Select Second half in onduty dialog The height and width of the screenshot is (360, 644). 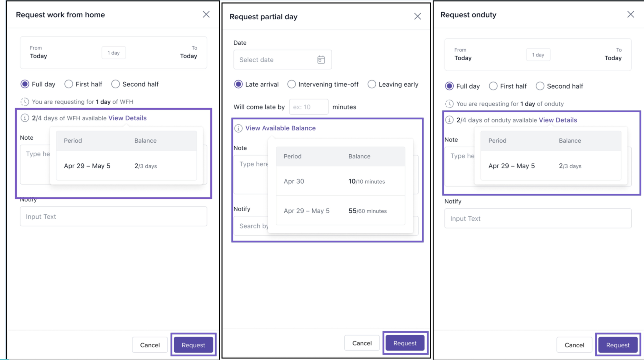540,86
